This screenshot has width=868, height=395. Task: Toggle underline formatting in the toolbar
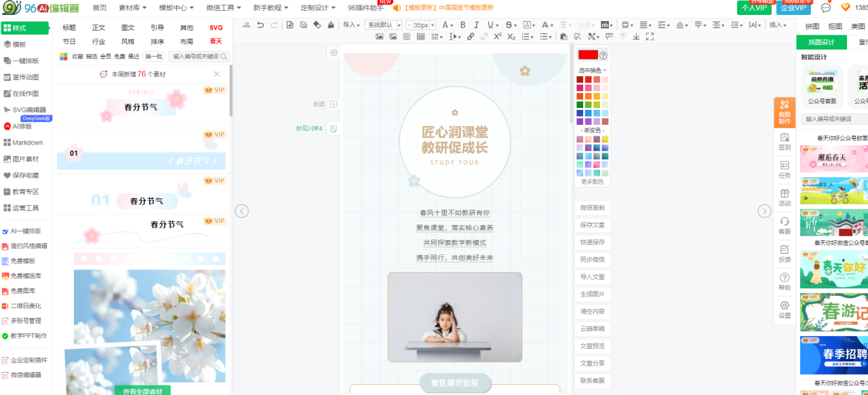pos(490,25)
